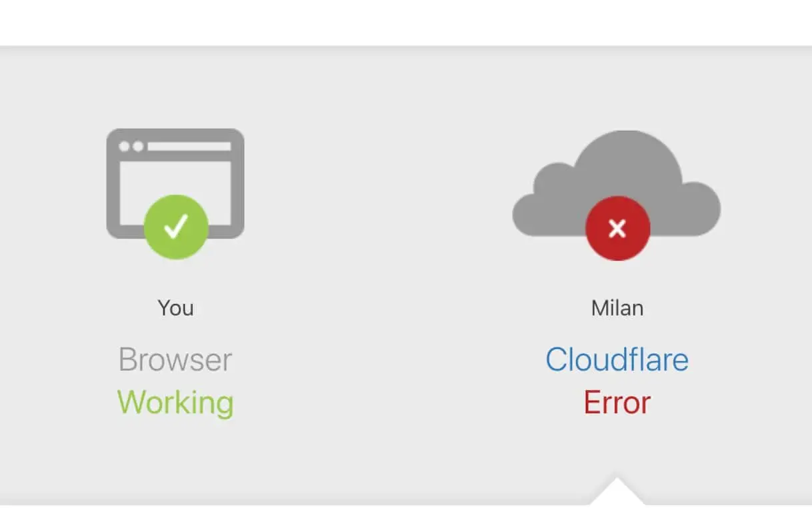Click the white header strip at top
The width and height of the screenshot is (812, 508).
click(406, 23)
